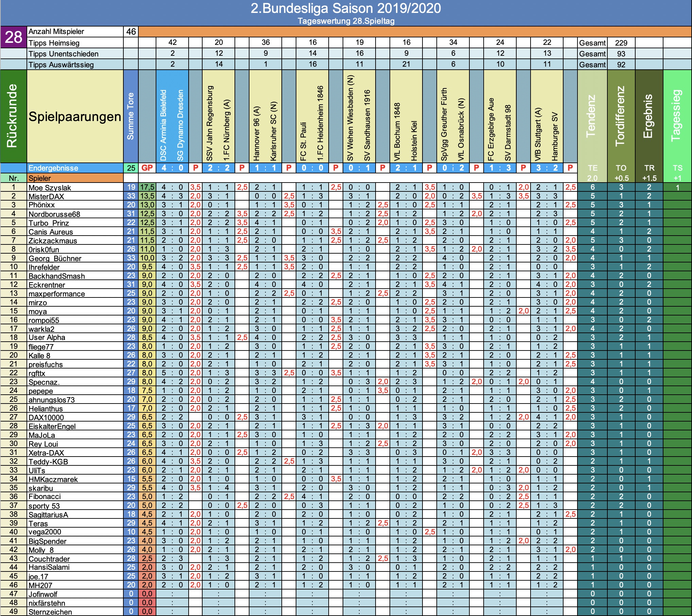692x616 pixels.
Task: Click the 2.Bundesliga Saison 2019/2020 title
Action: 346,8
